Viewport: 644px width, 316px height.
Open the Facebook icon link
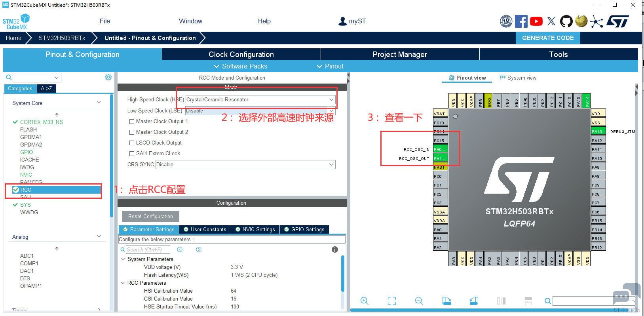(x=521, y=21)
